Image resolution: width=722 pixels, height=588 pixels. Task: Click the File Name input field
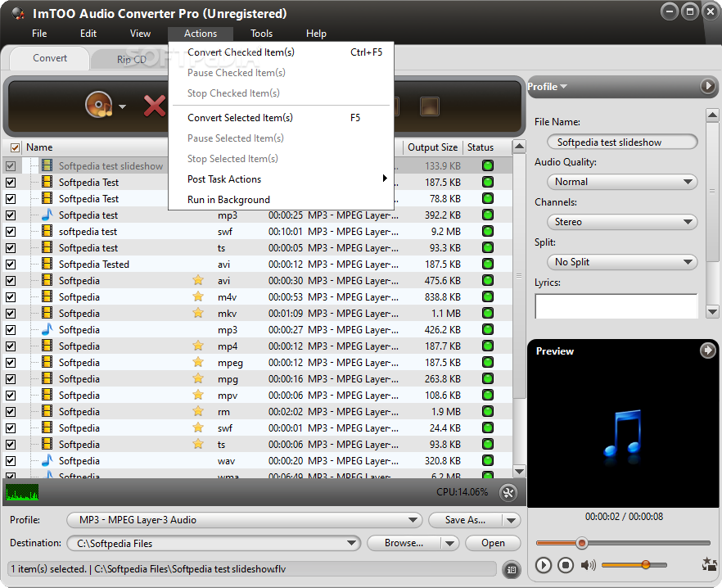tap(622, 142)
